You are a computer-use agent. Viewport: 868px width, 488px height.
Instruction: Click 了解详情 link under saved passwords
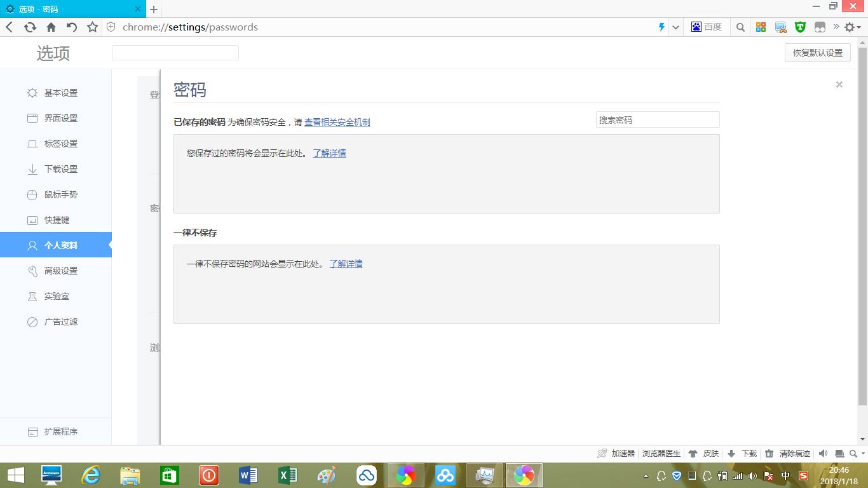330,153
